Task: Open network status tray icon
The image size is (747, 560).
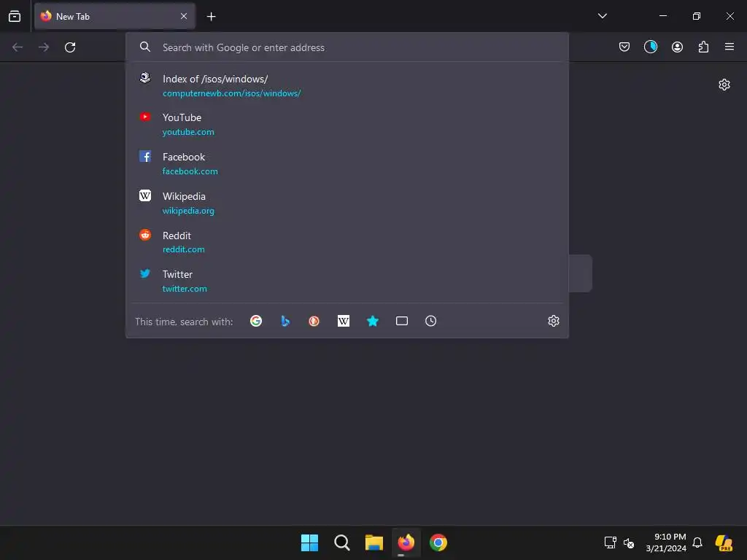Action: coord(611,542)
